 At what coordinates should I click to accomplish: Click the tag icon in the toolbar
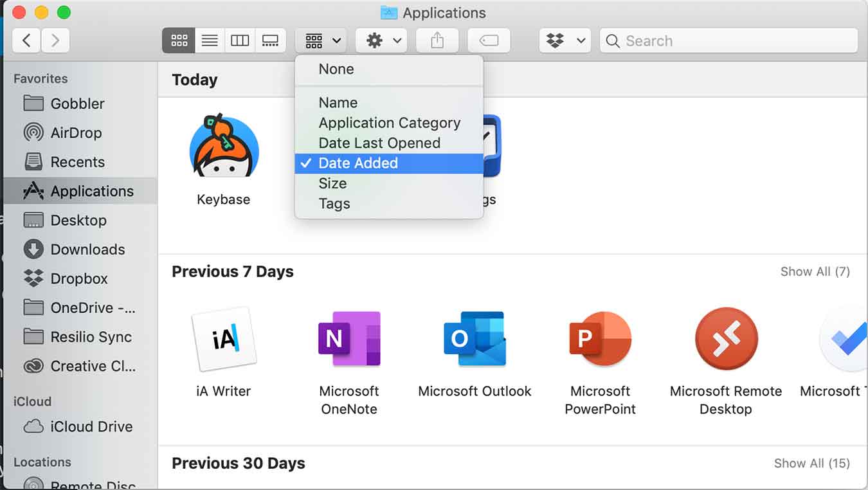[x=488, y=40]
